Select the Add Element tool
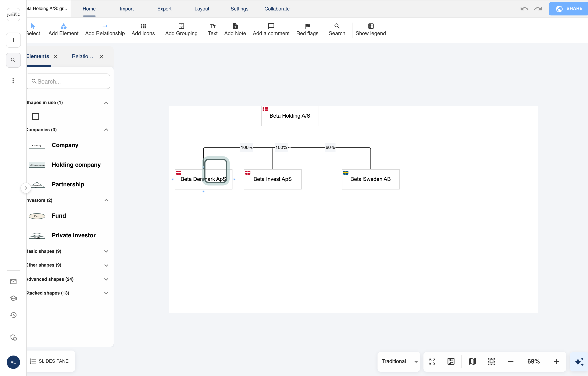Image resolution: width=588 pixels, height=376 pixels. 63,30
